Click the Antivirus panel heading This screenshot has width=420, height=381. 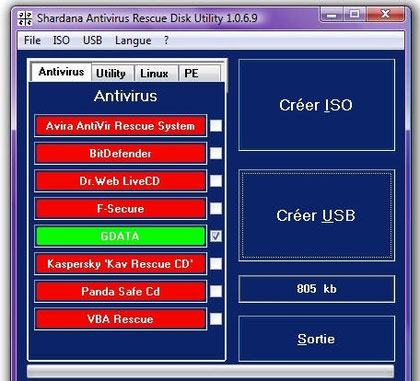coord(125,96)
